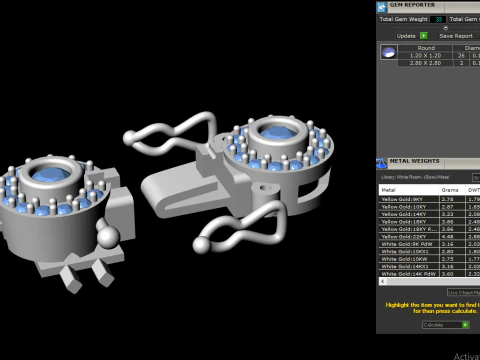The width and height of the screenshot is (480, 360).
Task: Click the Total Gem Weight value field
Action: pyautogui.click(x=438, y=19)
